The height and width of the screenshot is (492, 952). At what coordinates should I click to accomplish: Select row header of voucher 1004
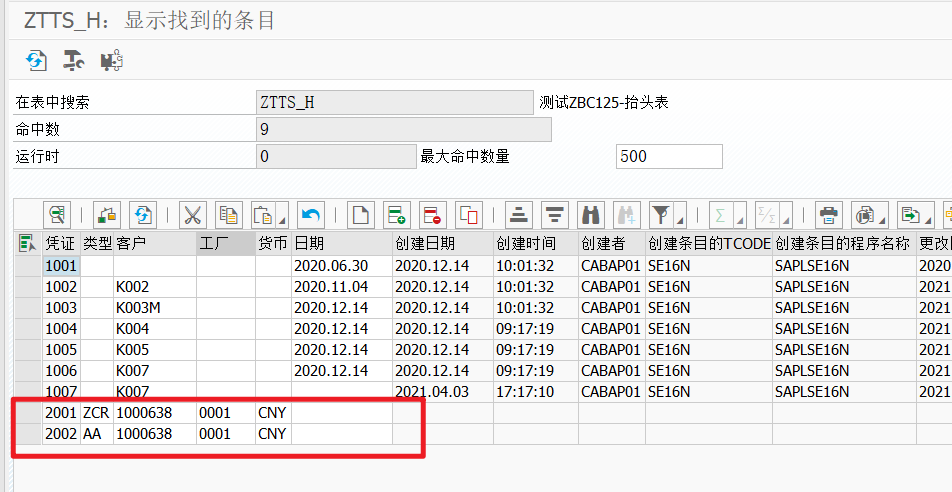(28, 329)
